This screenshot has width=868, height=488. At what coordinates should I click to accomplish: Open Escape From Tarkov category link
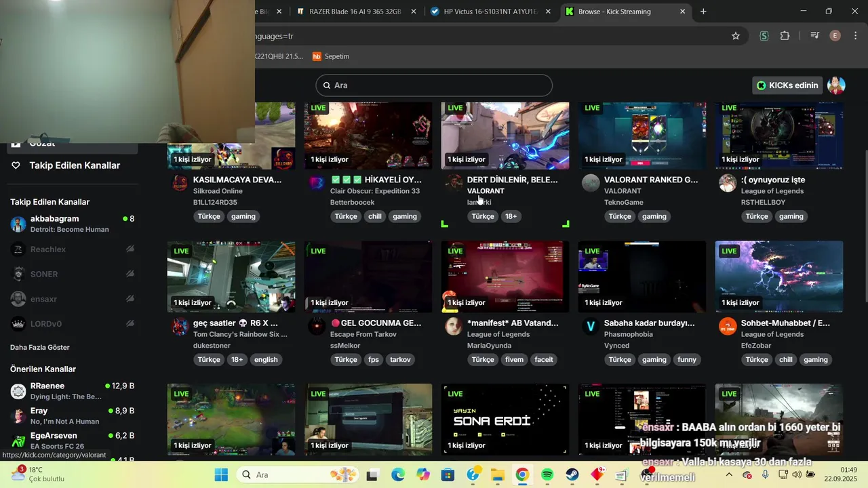(x=363, y=334)
